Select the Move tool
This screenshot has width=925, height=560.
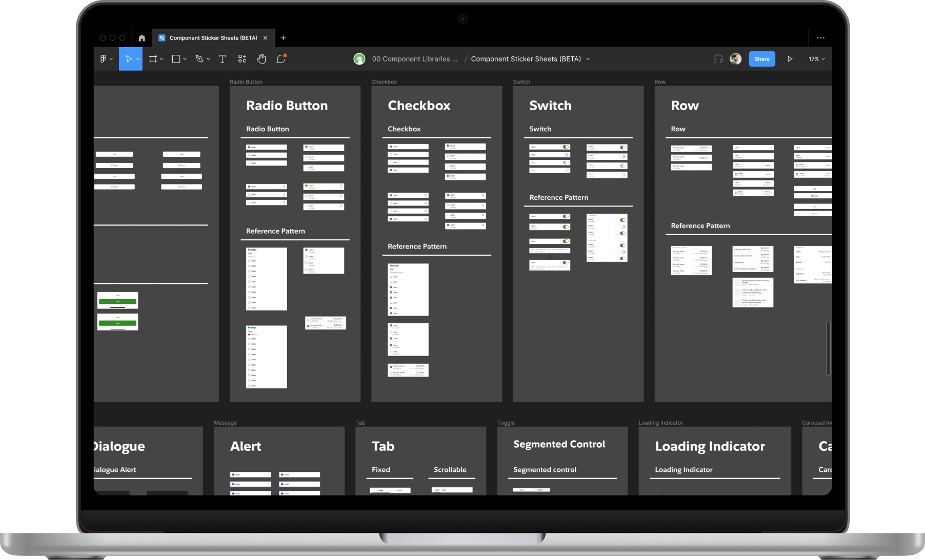pos(129,59)
